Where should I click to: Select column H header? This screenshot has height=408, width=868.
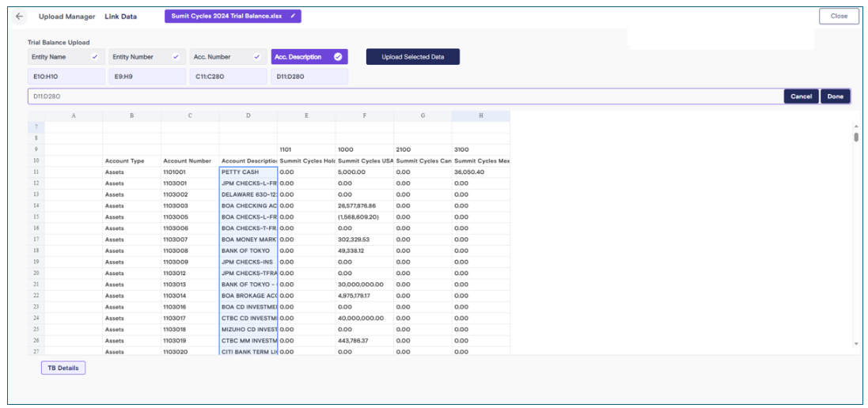pyautogui.click(x=480, y=115)
